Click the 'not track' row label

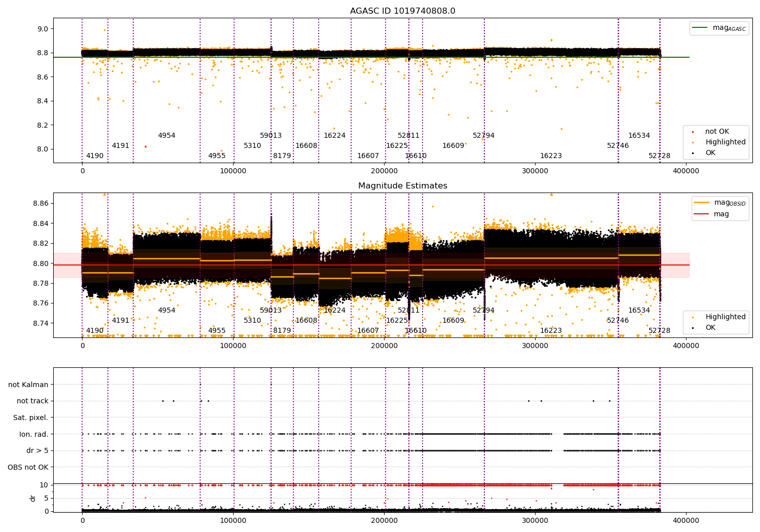(32, 401)
